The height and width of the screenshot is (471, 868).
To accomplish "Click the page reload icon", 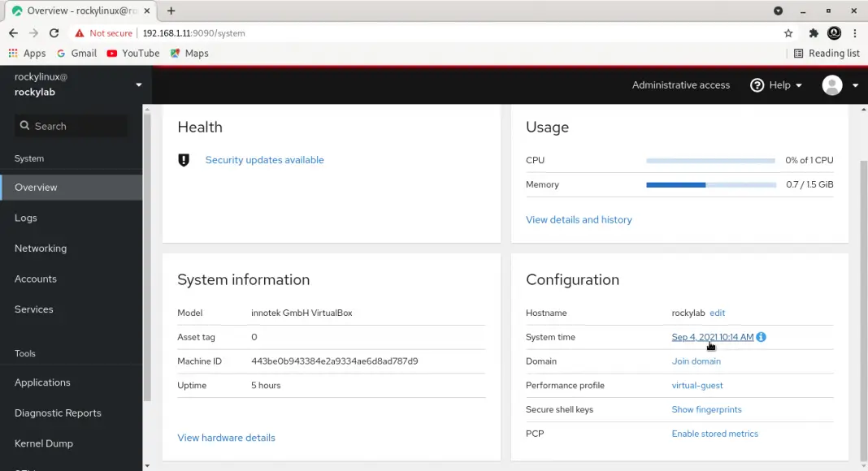I will [x=54, y=33].
